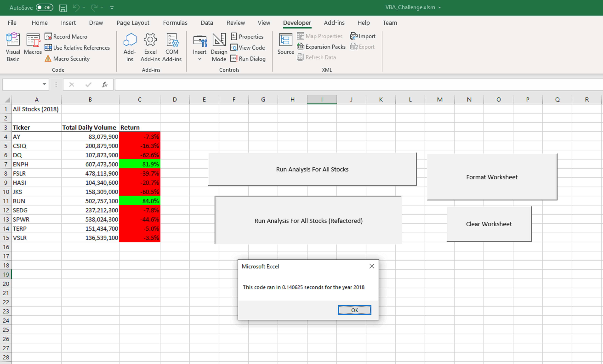603x364 pixels.
Task: Expand the Name Box dropdown
Action: click(x=44, y=84)
